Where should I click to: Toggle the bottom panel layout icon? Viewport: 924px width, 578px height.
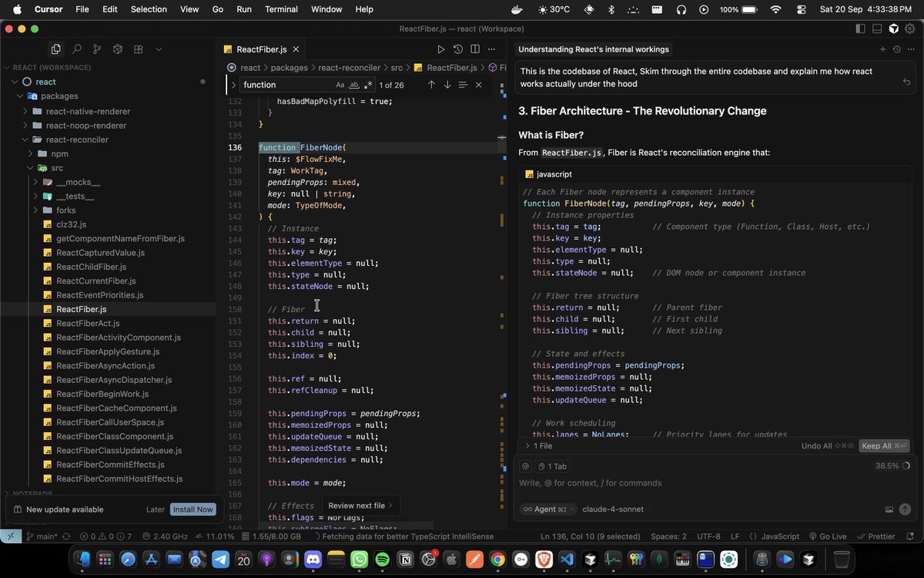coord(877,29)
